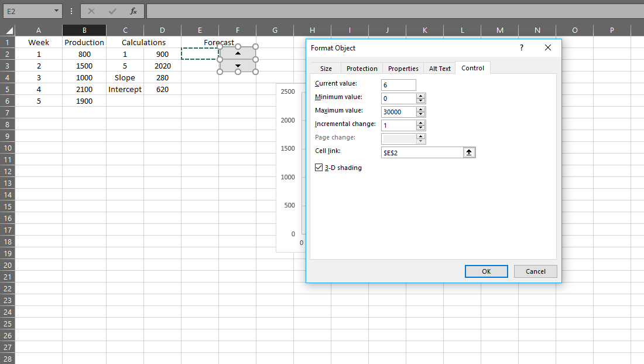Select the dashed-border cell E2
644x364 pixels.
(200, 54)
